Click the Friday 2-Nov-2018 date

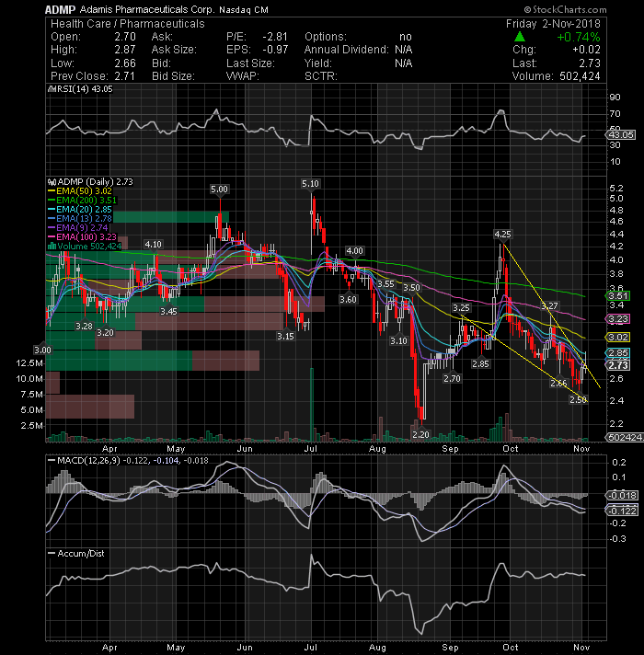point(553,24)
